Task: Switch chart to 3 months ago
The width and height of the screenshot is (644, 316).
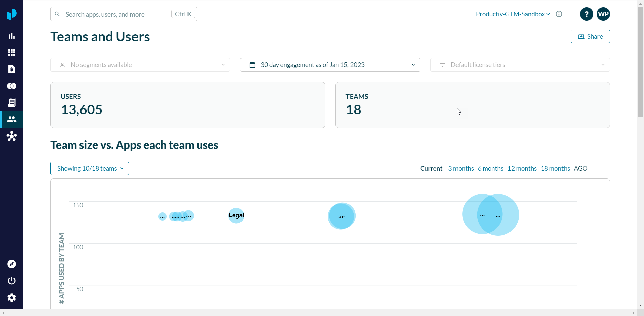Action: (x=461, y=168)
